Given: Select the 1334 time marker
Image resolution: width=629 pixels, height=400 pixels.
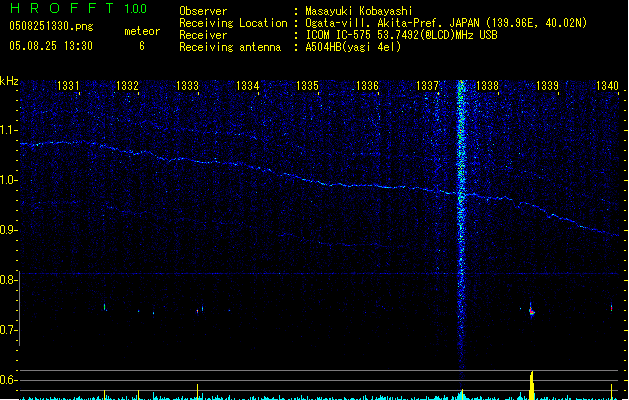Looking at the screenshot, I should coord(247,87).
